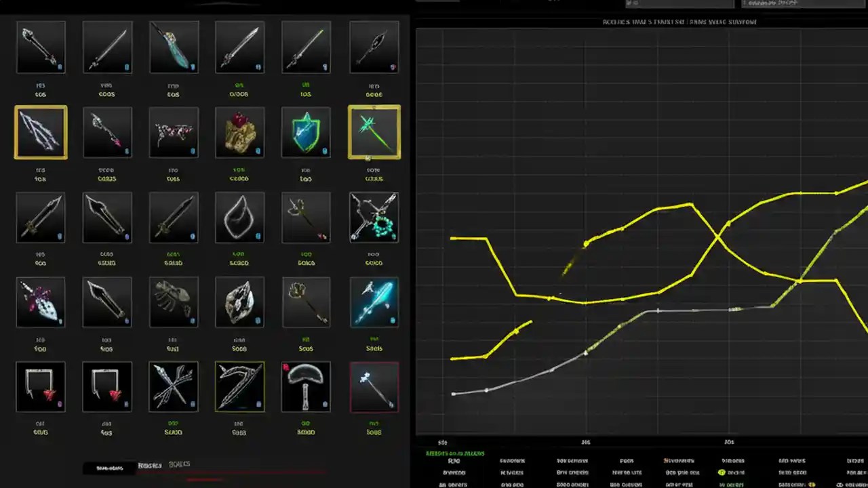Switch to the Rosters tab
The width and height of the screenshot is (868, 488).
(x=149, y=465)
